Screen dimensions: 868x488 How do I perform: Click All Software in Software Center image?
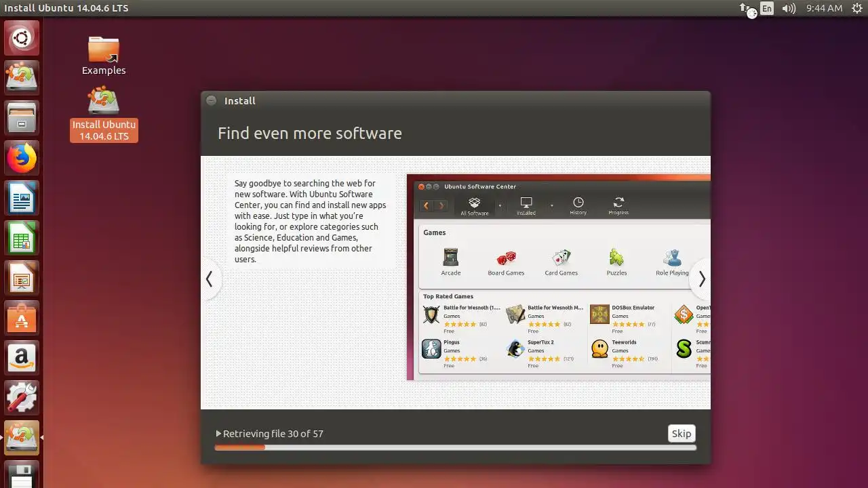point(475,206)
